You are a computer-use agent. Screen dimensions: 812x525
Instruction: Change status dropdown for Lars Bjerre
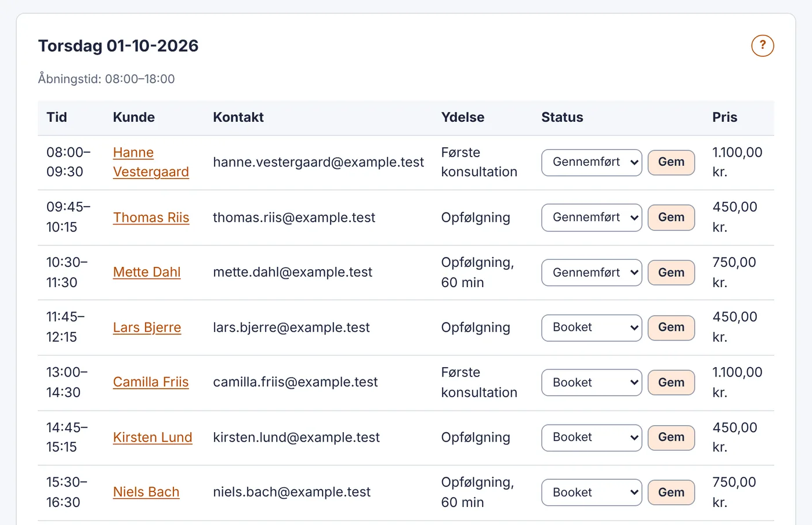(592, 328)
